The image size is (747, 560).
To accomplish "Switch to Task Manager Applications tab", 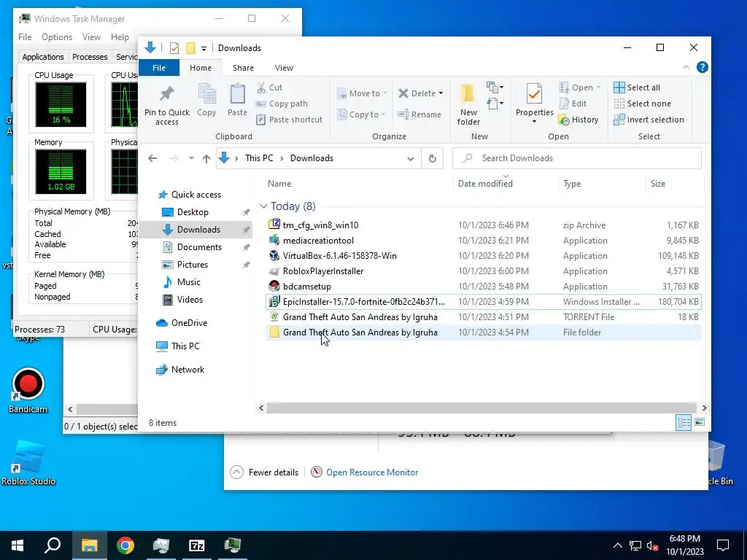I will [43, 57].
